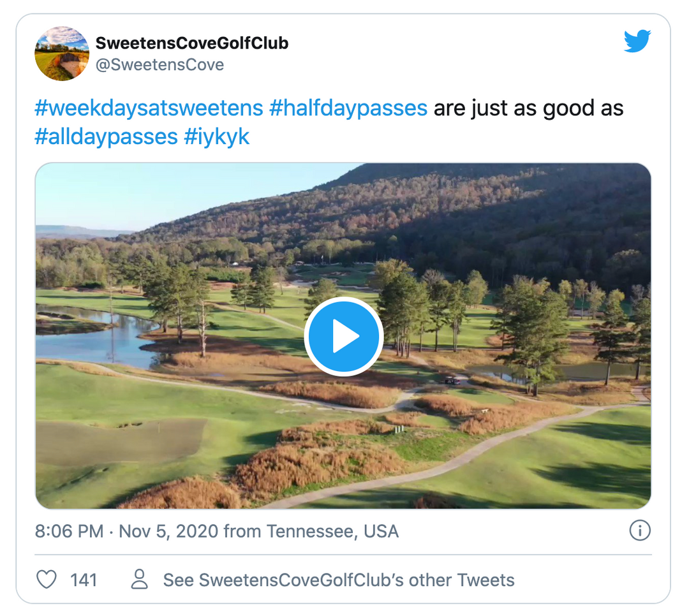Open the @SweetensCove handle
The height and width of the screenshot is (616, 689).
point(159,65)
